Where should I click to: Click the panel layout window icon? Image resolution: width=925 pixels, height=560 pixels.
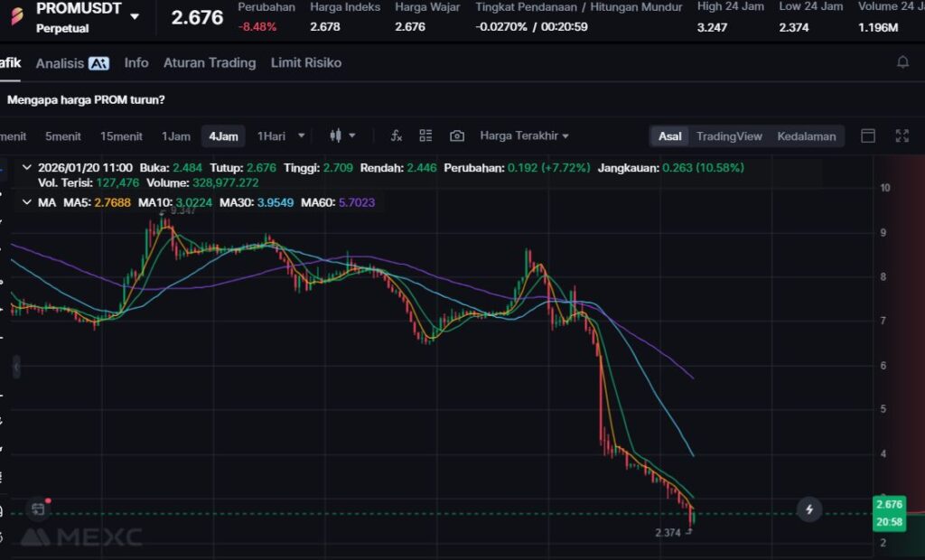point(868,136)
